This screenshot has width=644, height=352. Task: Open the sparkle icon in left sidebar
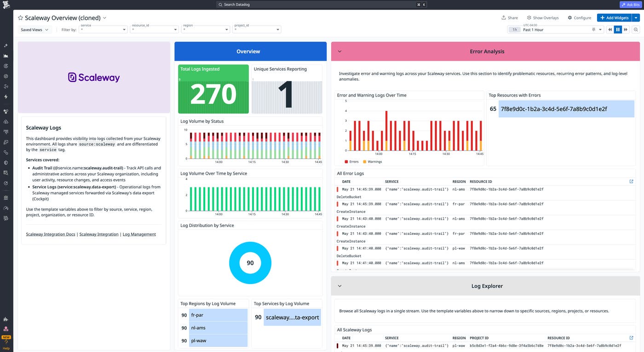pos(6,45)
